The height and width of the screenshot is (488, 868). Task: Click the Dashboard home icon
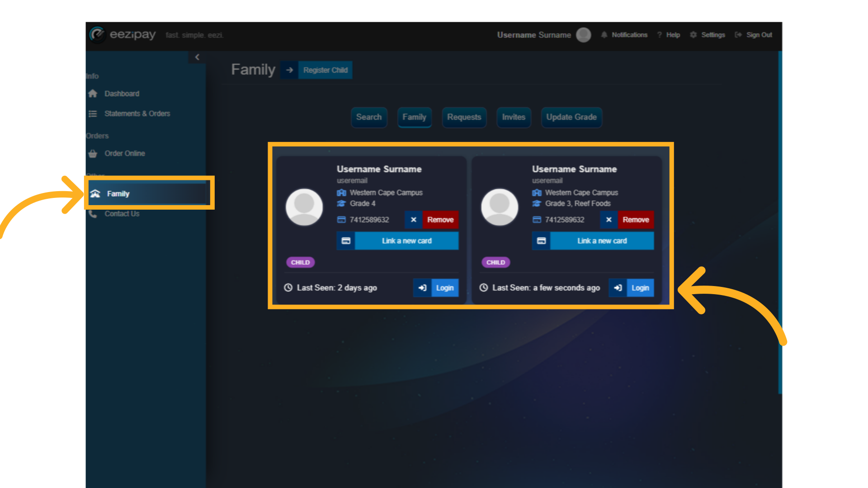(x=93, y=94)
